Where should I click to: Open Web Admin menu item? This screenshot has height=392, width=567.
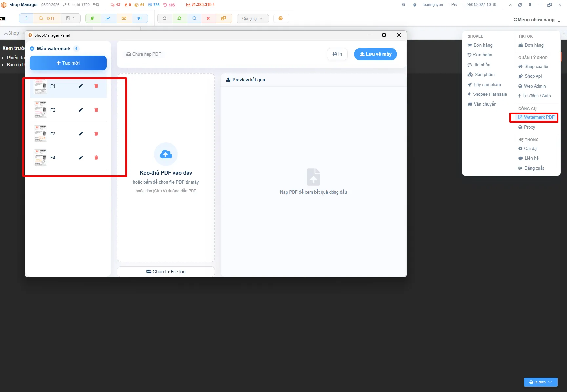(532, 86)
